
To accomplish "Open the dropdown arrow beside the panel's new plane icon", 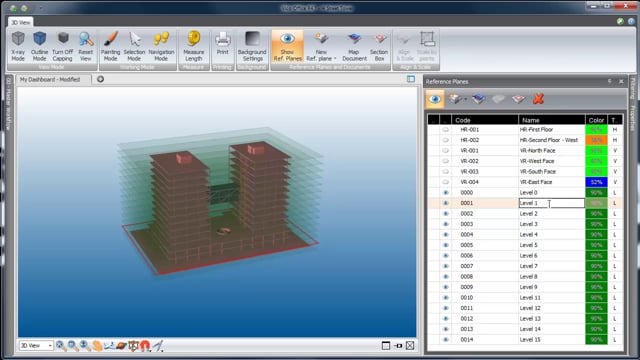I will click(x=465, y=99).
